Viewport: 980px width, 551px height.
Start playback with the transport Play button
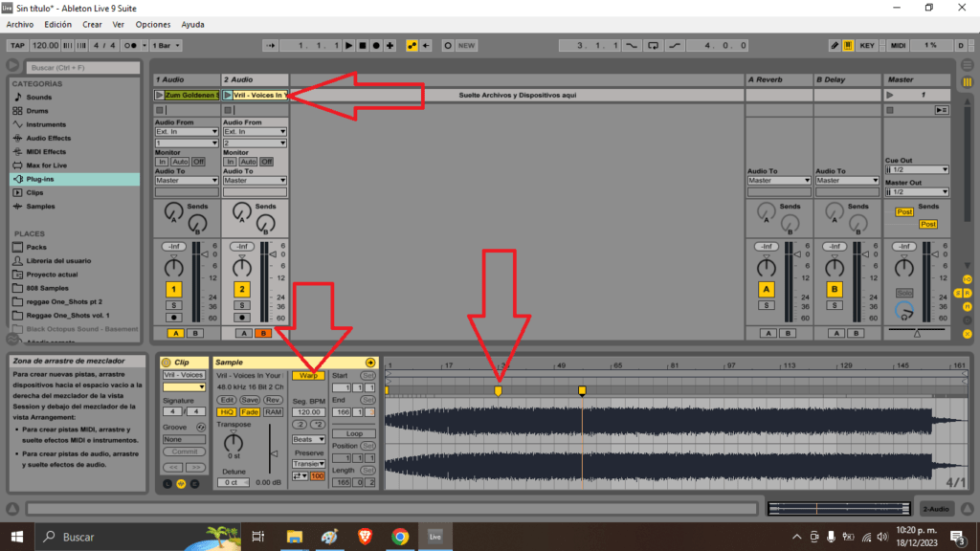pyautogui.click(x=348, y=46)
